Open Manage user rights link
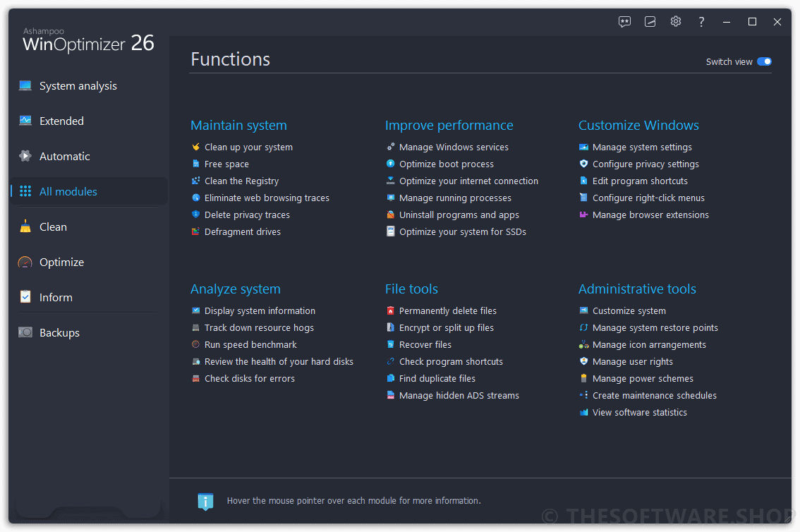 tap(633, 362)
